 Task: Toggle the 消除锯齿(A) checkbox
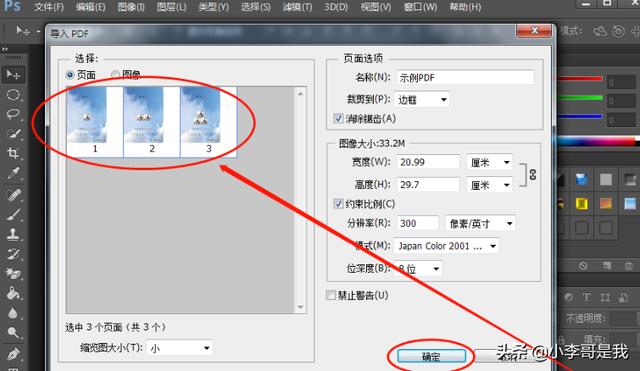pyautogui.click(x=338, y=119)
